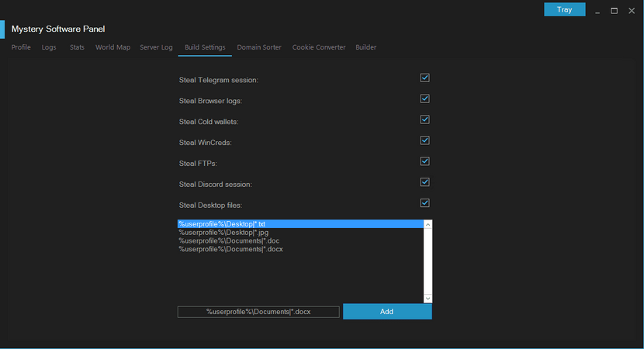This screenshot has height=349, width=644.
Task: Toggle the Browser logs checkbox
Action: [x=424, y=99]
